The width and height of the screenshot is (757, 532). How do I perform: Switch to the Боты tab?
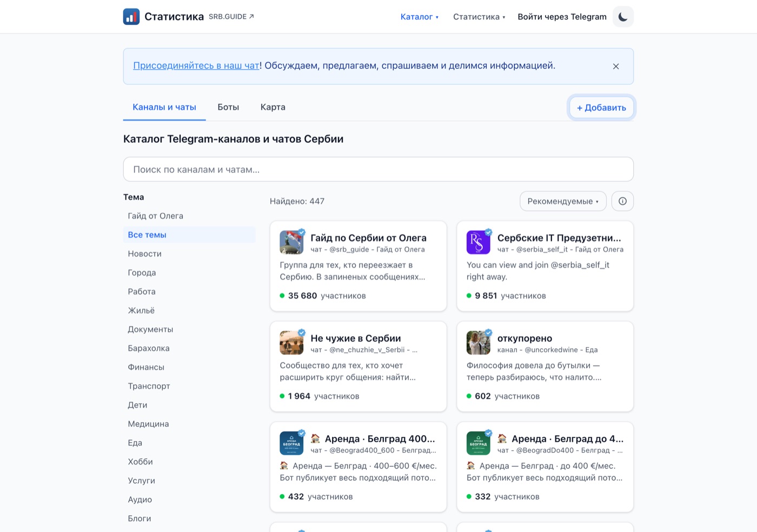coord(228,107)
